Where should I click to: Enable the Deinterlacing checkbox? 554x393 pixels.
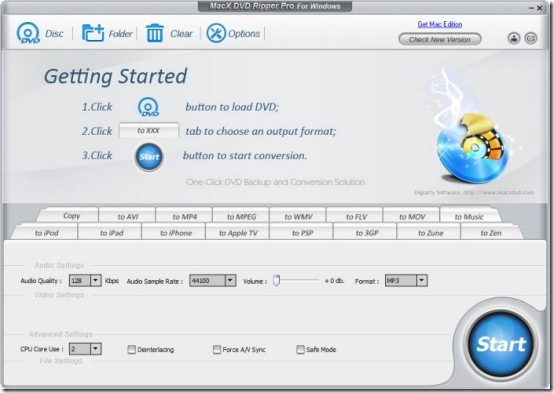(131, 350)
